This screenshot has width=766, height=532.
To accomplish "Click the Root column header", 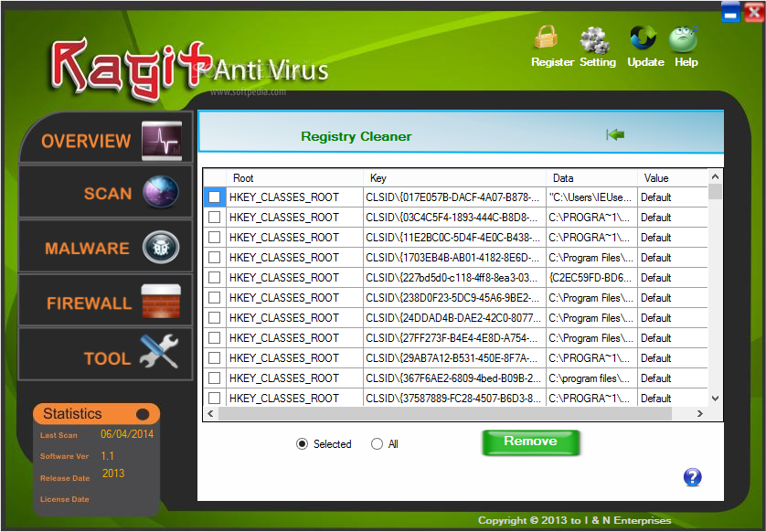I will click(x=294, y=178).
